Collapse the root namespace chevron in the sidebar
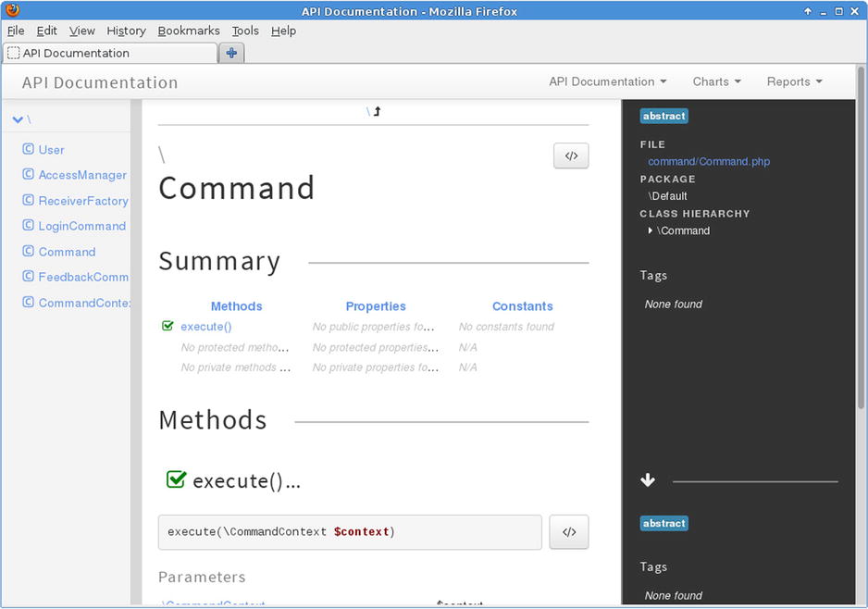This screenshot has width=868, height=609. [18, 119]
